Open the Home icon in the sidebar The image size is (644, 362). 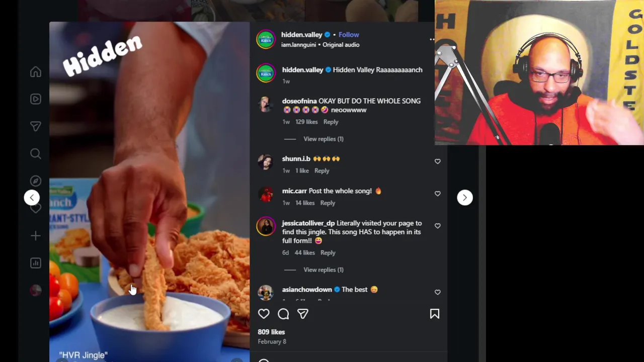[35, 72]
